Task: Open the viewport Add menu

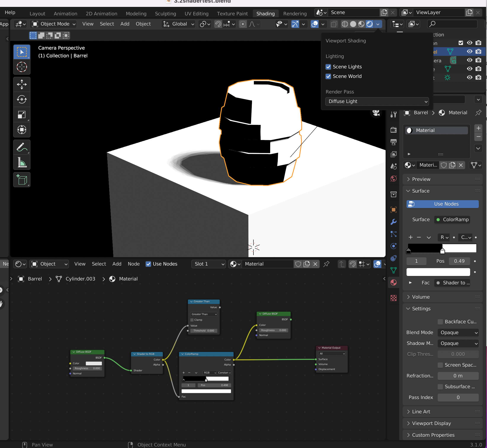Action: coord(125,24)
